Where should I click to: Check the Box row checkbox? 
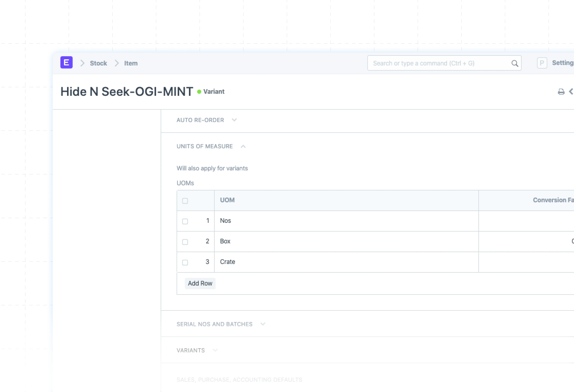(x=185, y=242)
